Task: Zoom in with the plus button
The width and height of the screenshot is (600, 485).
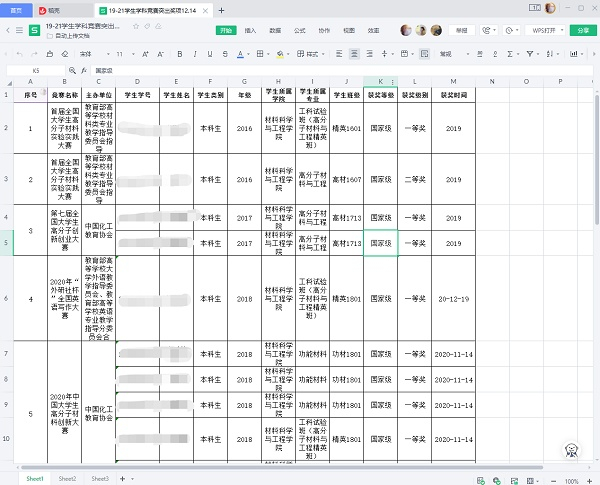Action: pyautogui.click(x=590, y=481)
